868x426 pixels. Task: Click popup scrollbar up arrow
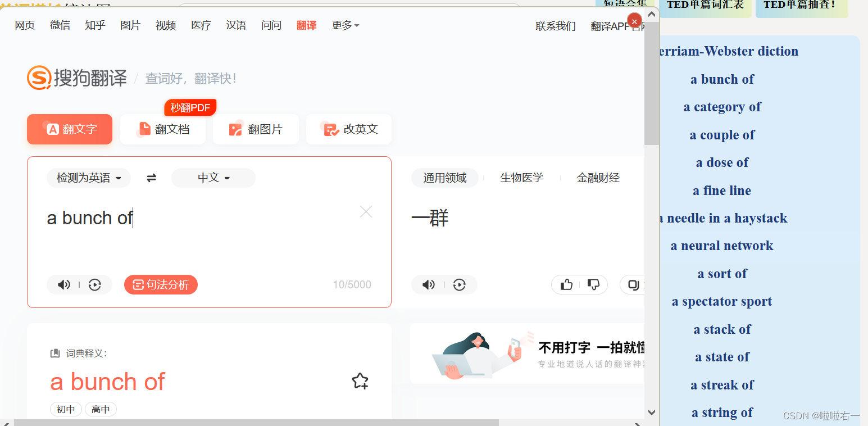(652, 14)
